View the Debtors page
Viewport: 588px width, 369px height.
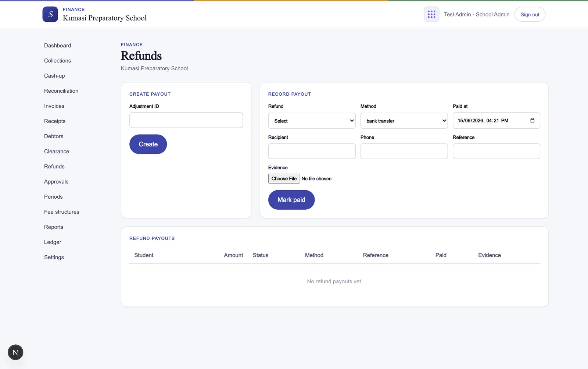pyautogui.click(x=54, y=136)
